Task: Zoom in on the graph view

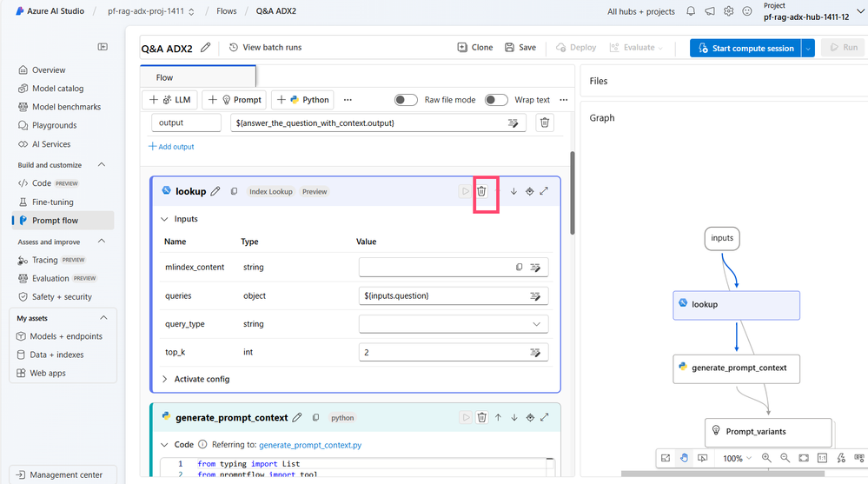Action: (766, 458)
